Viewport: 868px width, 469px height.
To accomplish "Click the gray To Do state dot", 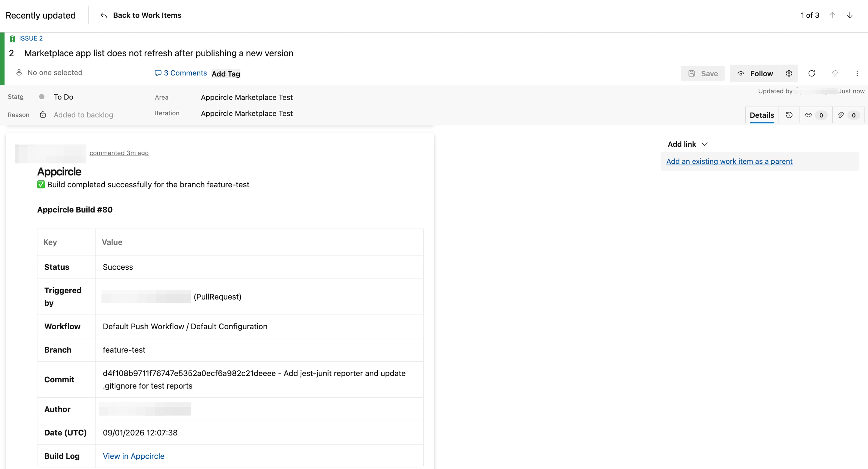I will click(x=42, y=97).
